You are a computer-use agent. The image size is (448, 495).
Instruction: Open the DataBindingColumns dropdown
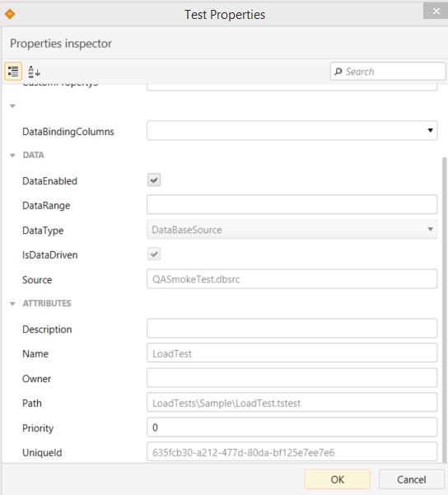click(292, 130)
